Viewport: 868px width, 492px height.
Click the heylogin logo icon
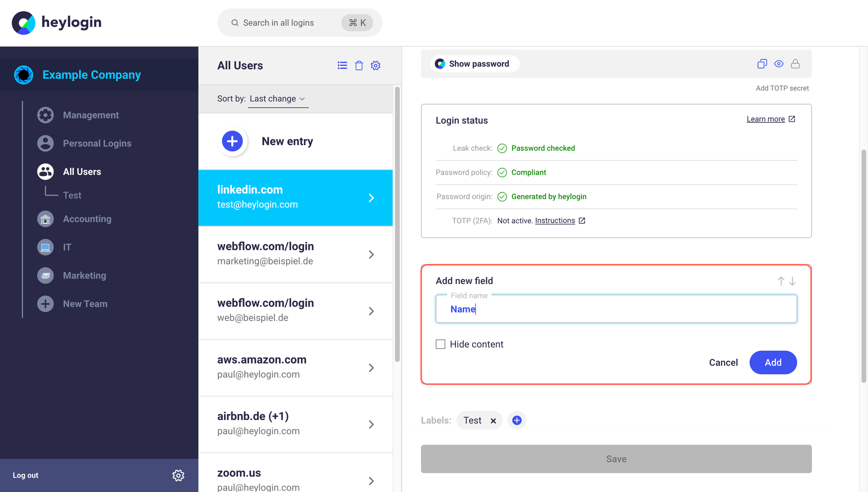[23, 23]
